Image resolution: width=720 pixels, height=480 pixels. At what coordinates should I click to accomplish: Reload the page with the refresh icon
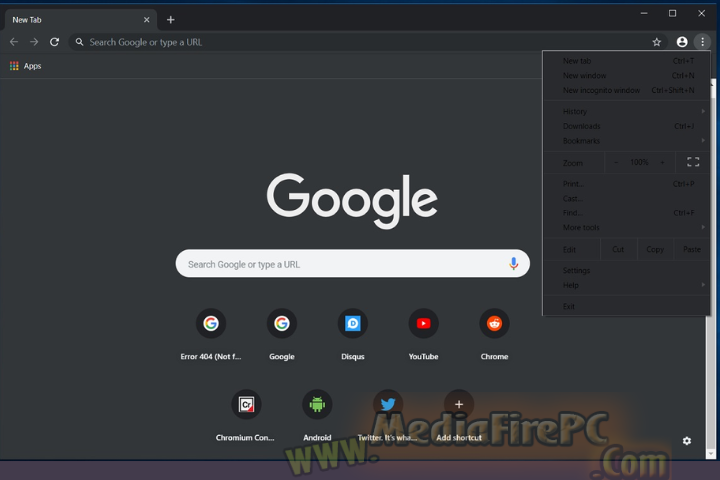click(x=54, y=42)
